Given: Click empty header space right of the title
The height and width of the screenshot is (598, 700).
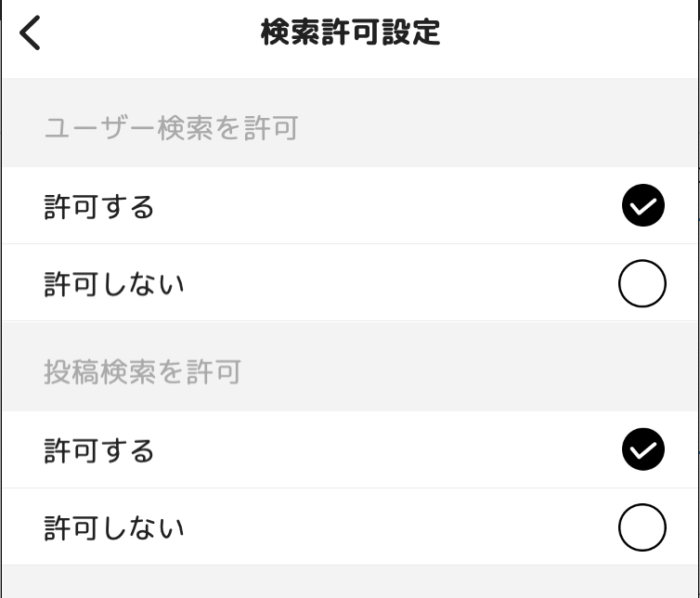Looking at the screenshot, I should [x=567, y=33].
